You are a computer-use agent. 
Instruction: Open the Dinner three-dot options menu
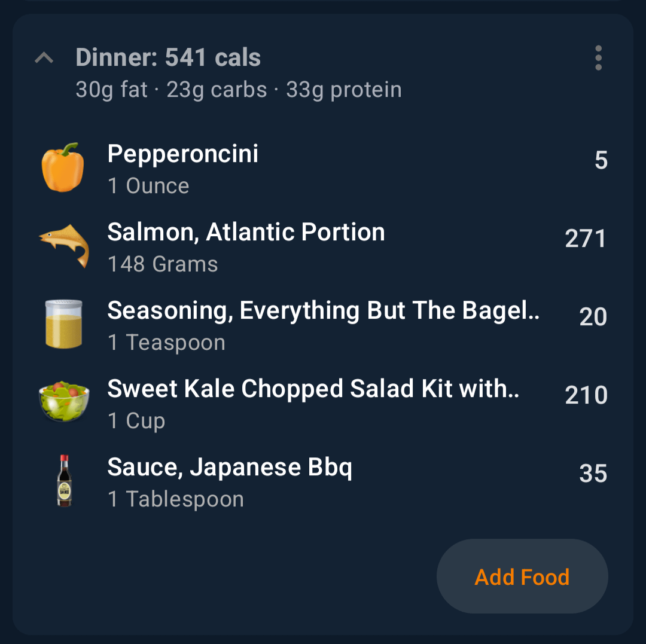coord(598,59)
